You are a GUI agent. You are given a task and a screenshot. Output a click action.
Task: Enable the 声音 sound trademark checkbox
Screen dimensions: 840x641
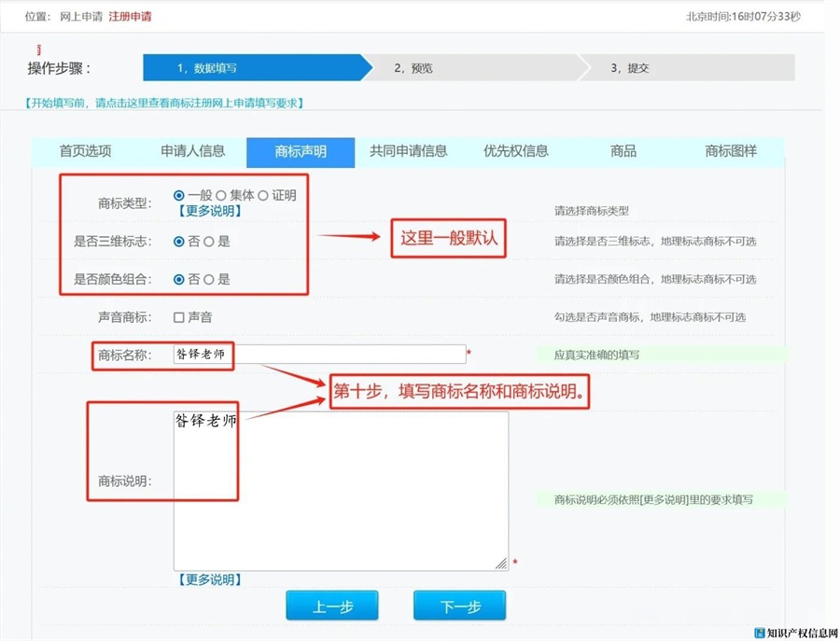179,318
